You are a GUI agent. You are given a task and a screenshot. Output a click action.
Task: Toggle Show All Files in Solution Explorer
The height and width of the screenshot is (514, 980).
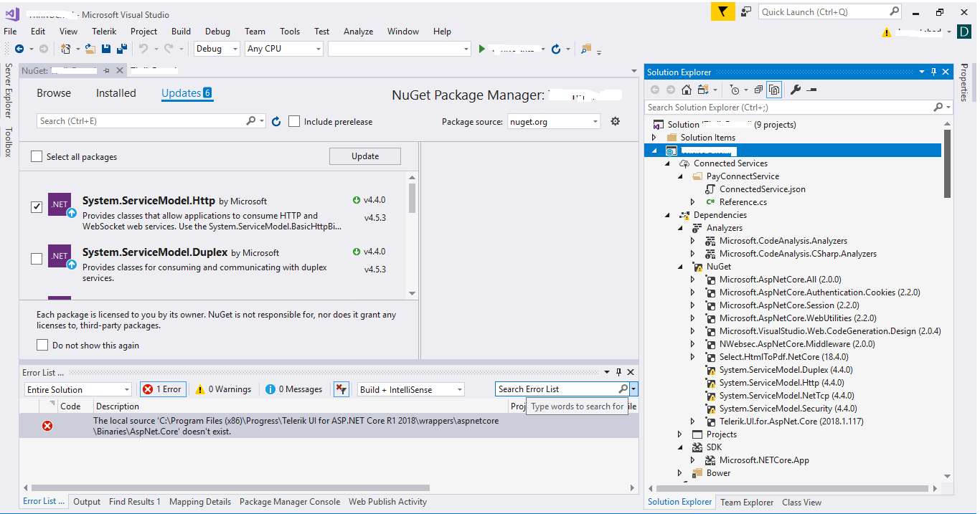pyautogui.click(x=774, y=90)
